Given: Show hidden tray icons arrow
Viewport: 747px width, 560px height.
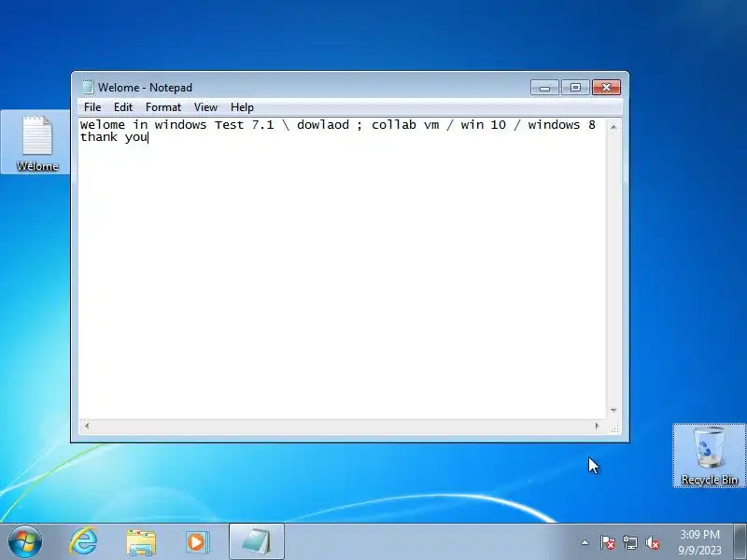Looking at the screenshot, I should (585, 542).
